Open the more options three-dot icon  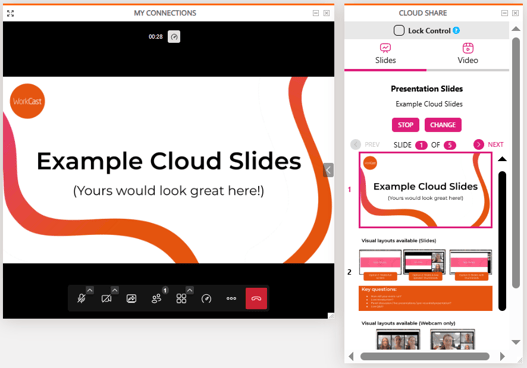pos(231,298)
